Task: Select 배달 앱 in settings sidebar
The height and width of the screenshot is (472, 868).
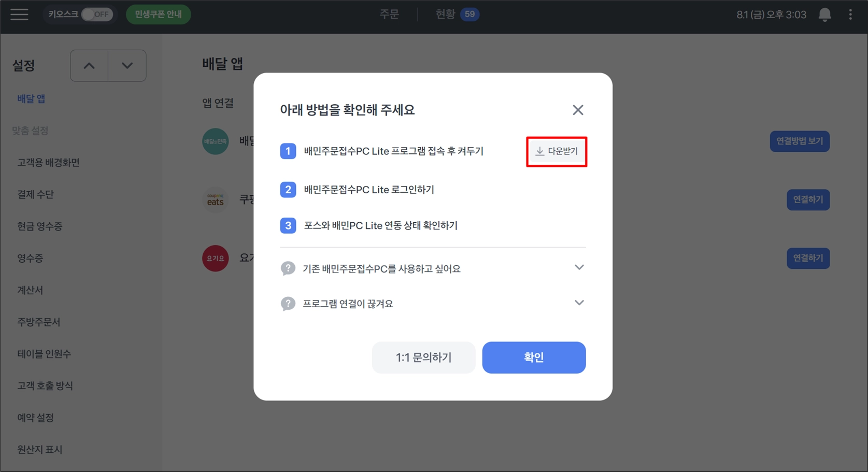Action: (x=31, y=99)
